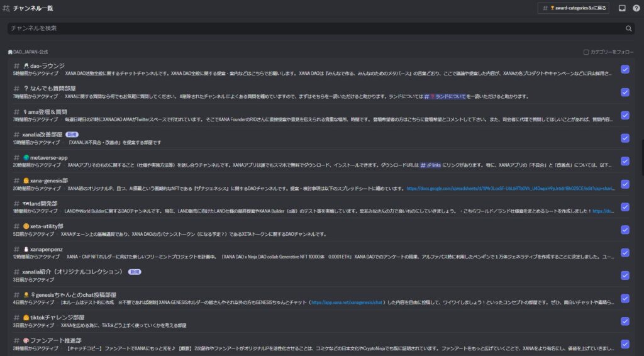Toggle the ファンアート推進部 channel checkbox
The height and width of the screenshot is (356, 644).
(x=625, y=344)
